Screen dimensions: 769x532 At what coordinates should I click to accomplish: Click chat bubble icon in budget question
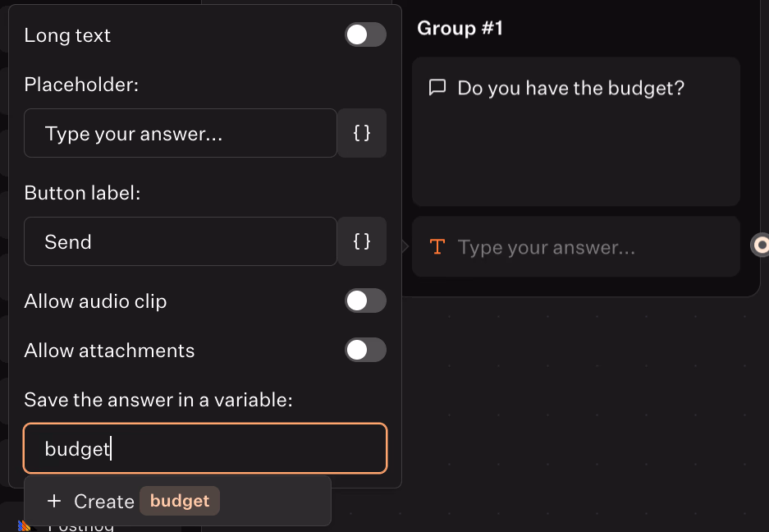[437, 88]
